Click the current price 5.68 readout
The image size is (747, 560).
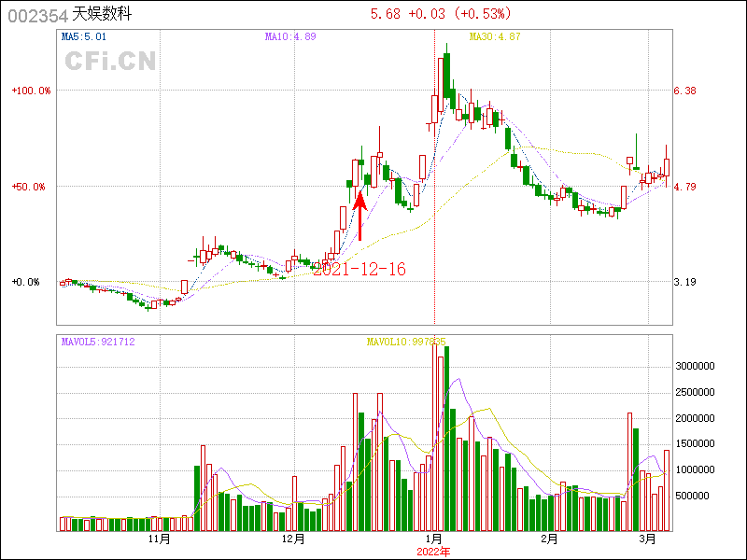tap(385, 14)
